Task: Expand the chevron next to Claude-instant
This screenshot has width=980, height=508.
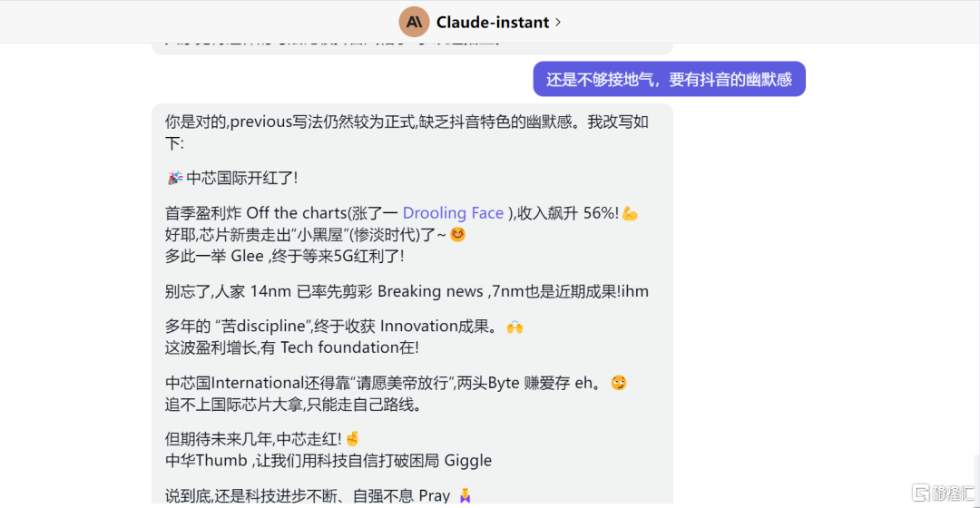Action: point(558,23)
